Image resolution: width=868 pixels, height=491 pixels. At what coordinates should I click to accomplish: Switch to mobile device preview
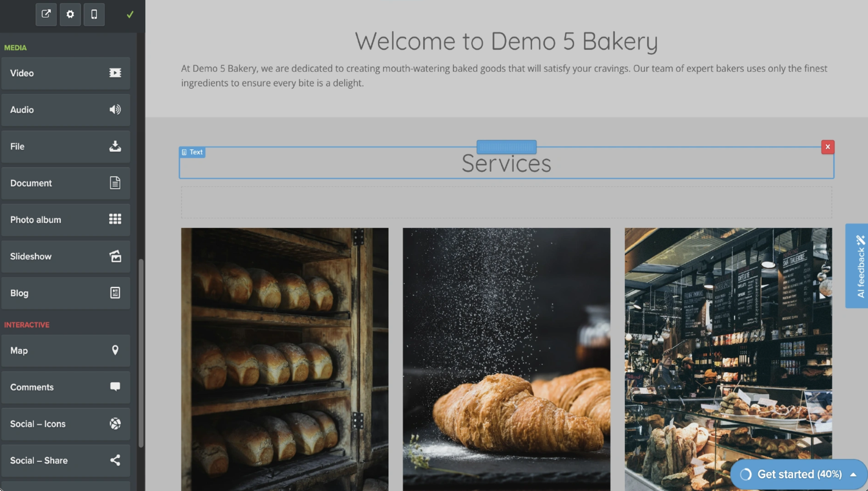[x=94, y=15]
